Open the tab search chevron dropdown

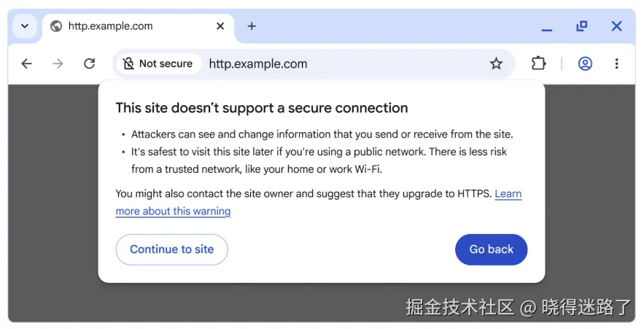[25, 26]
